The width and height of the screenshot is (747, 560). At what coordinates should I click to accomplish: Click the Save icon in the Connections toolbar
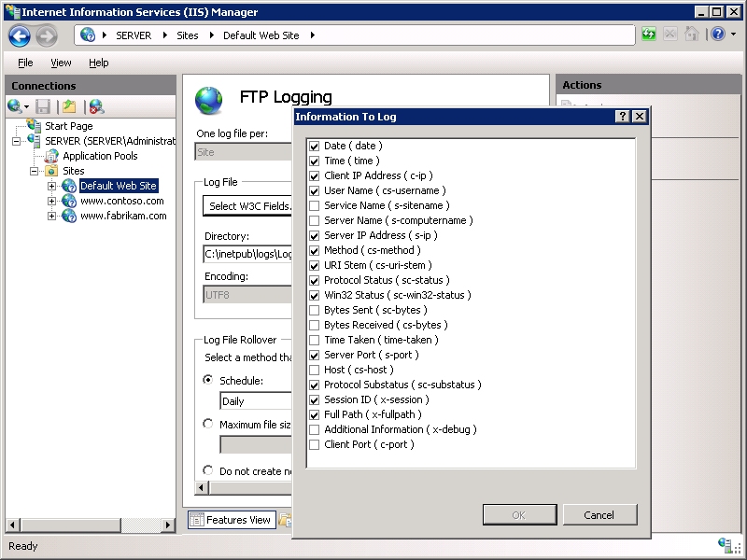[41, 105]
